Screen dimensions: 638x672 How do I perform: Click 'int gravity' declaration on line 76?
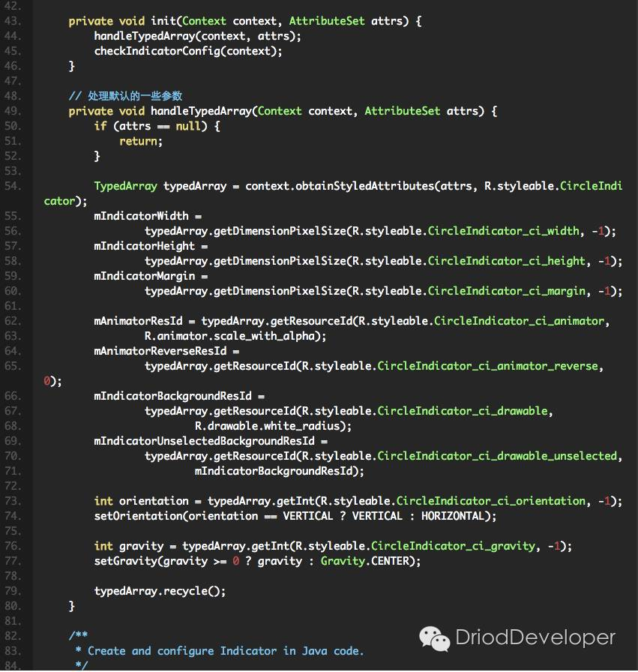coord(128,546)
